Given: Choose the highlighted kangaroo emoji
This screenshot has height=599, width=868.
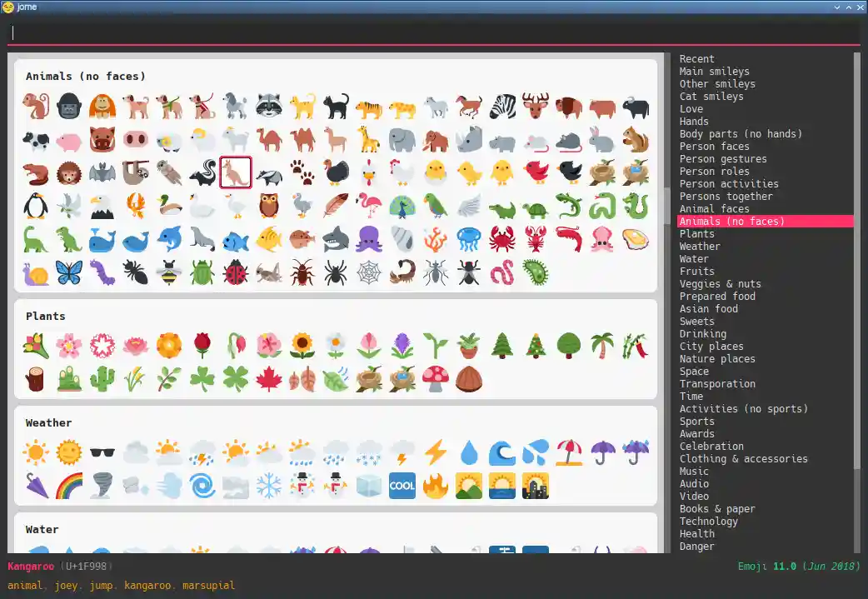Looking at the screenshot, I should (x=236, y=172).
